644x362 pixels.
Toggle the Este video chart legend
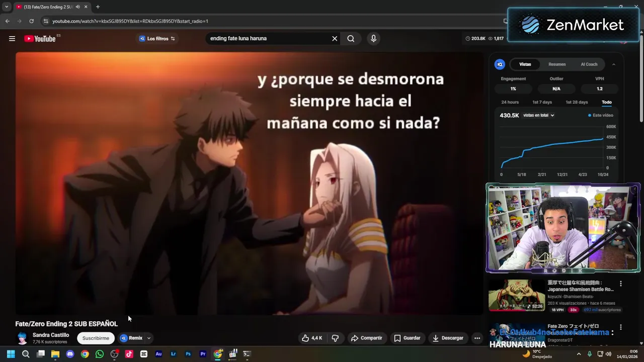point(601,115)
